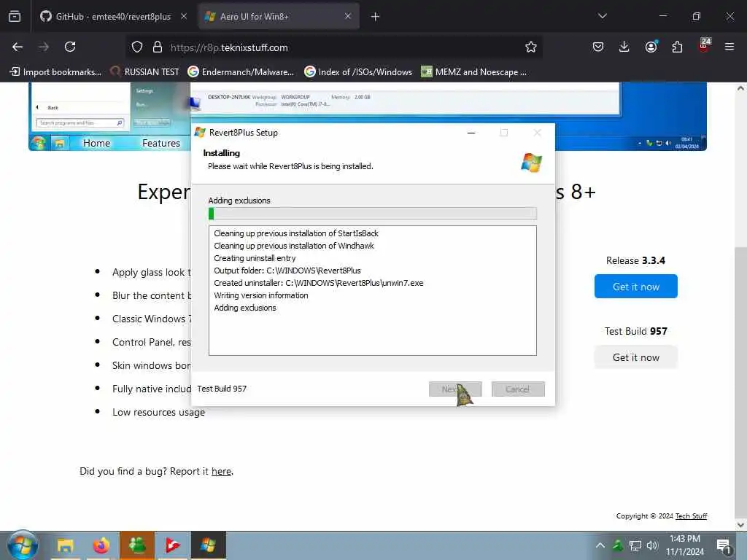Viewport: 747px width, 560px height.
Task: Open the Home page menu item
Action: [x=96, y=143]
